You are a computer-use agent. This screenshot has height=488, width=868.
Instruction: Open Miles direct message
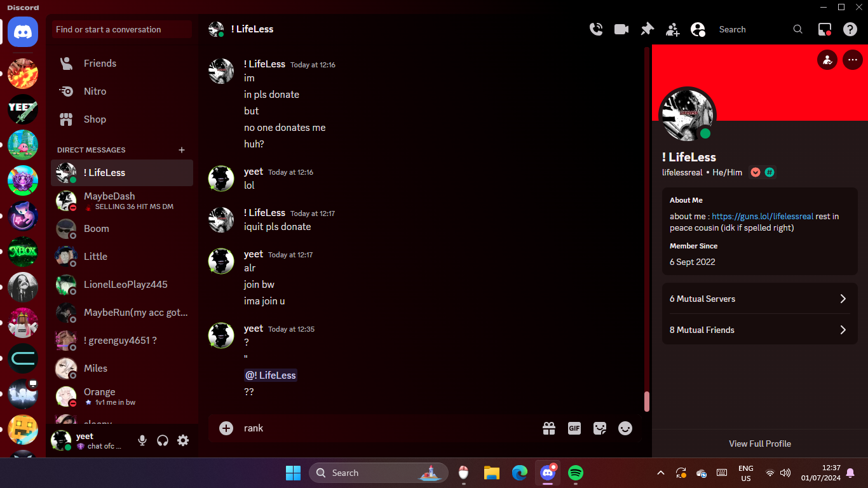[122, 369]
